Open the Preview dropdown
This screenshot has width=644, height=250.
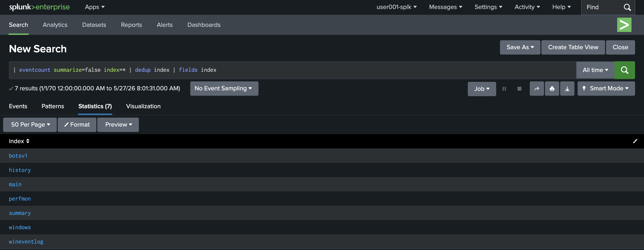coord(118,125)
